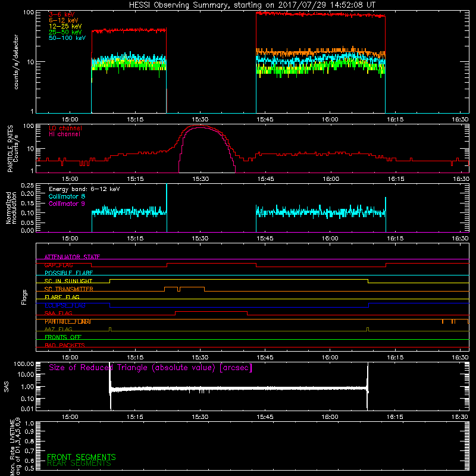Click the SC_IN_SUNLIGHT flag label

pyautogui.click(x=68, y=281)
